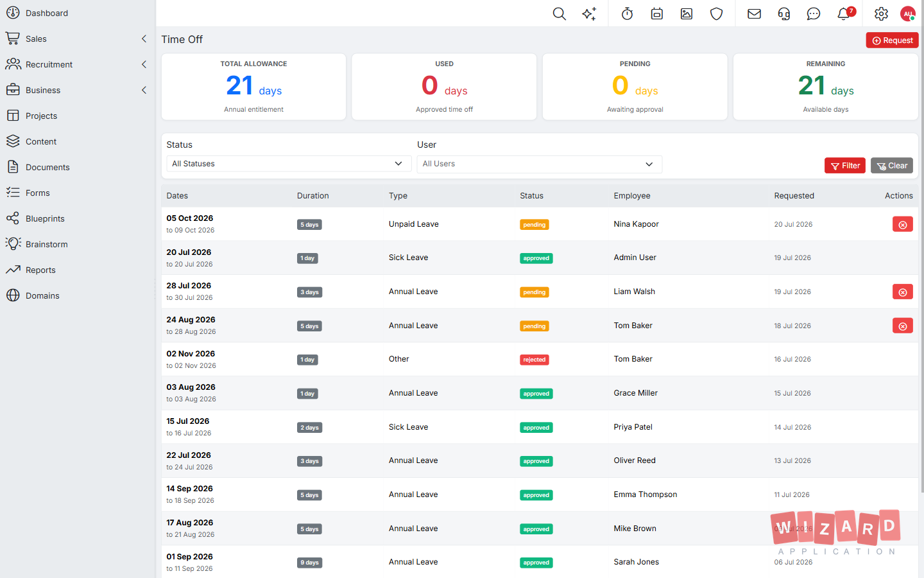
Task: Open Reports menu item
Action: coord(40,270)
